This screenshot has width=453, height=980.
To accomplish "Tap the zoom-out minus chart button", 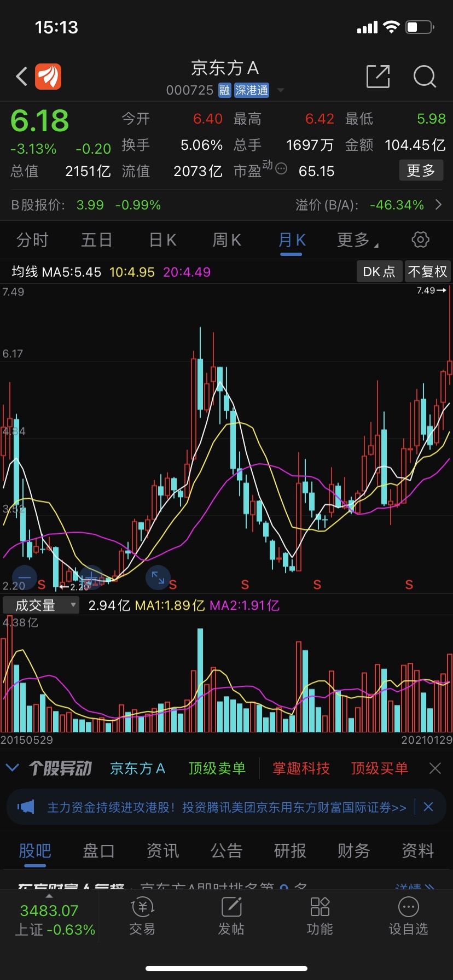I will click(25, 577).
